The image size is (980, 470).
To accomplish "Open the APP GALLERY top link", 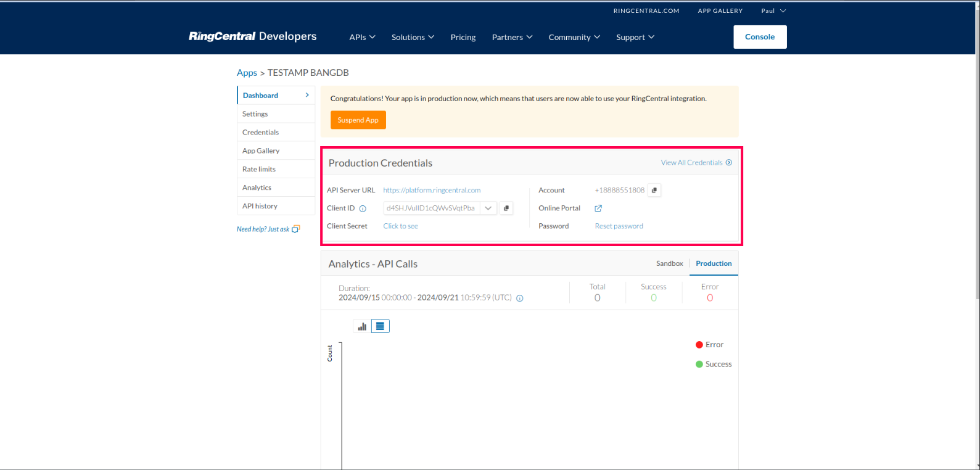I will pyautogui.click(x=720, y=11).
